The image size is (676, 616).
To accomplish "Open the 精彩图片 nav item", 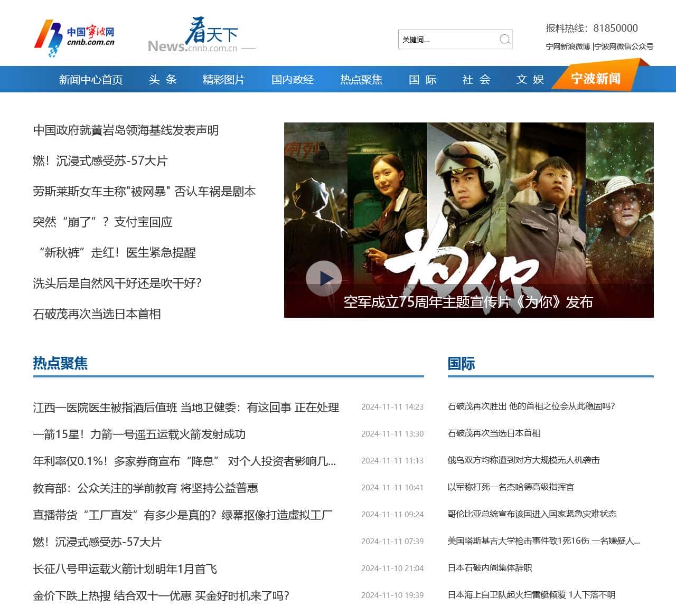I will coord(224,80).
